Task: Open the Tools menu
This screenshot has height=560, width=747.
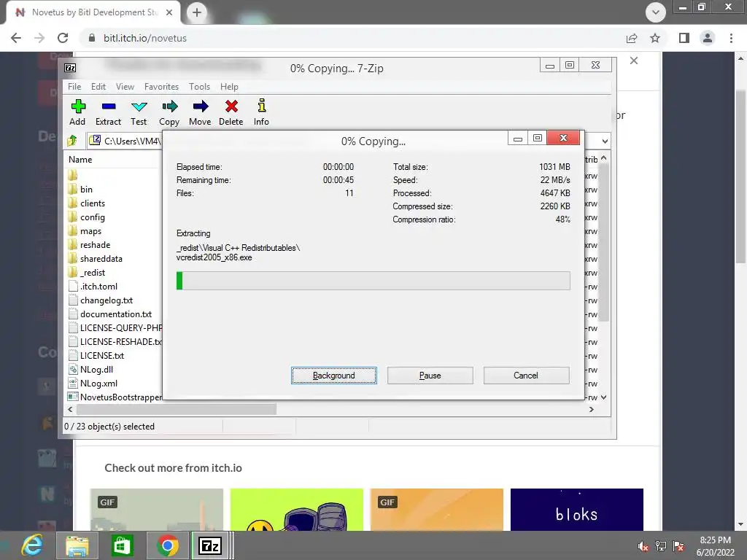Action: click(x=199, y=87)
